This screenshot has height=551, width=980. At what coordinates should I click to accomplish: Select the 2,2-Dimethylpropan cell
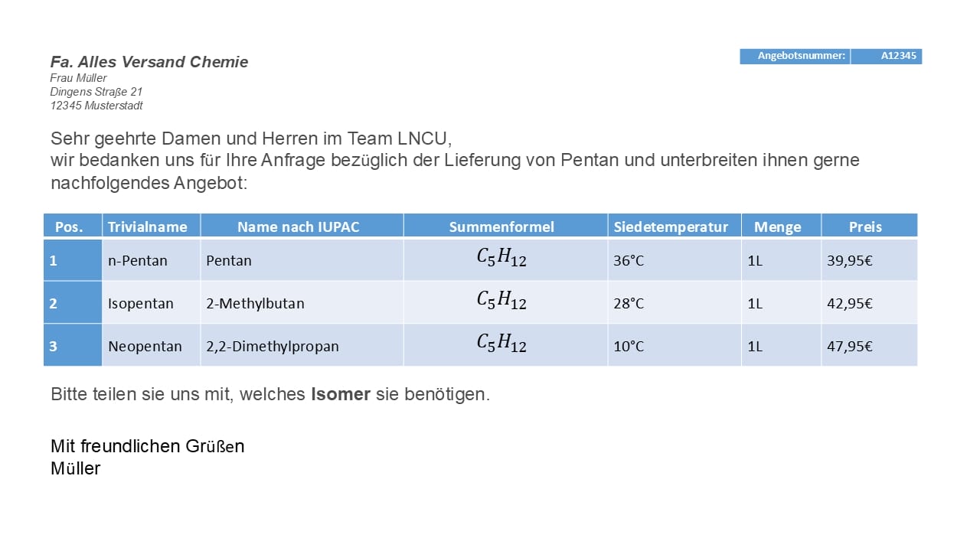click(272, 346)
